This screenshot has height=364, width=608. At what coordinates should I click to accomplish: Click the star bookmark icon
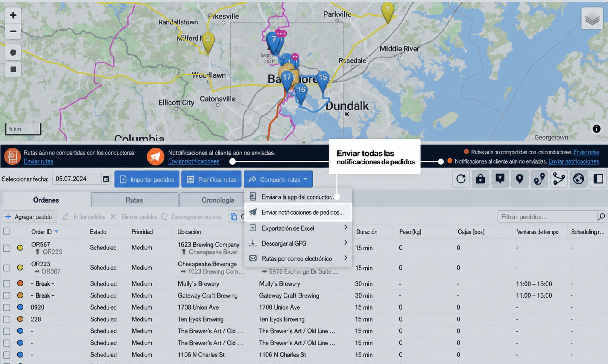[500, 179]
